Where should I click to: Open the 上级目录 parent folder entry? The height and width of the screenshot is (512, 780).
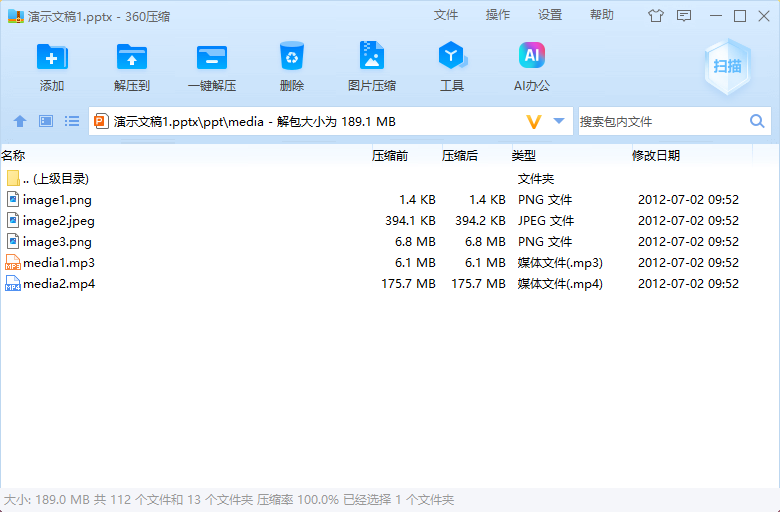pos(56,179)
